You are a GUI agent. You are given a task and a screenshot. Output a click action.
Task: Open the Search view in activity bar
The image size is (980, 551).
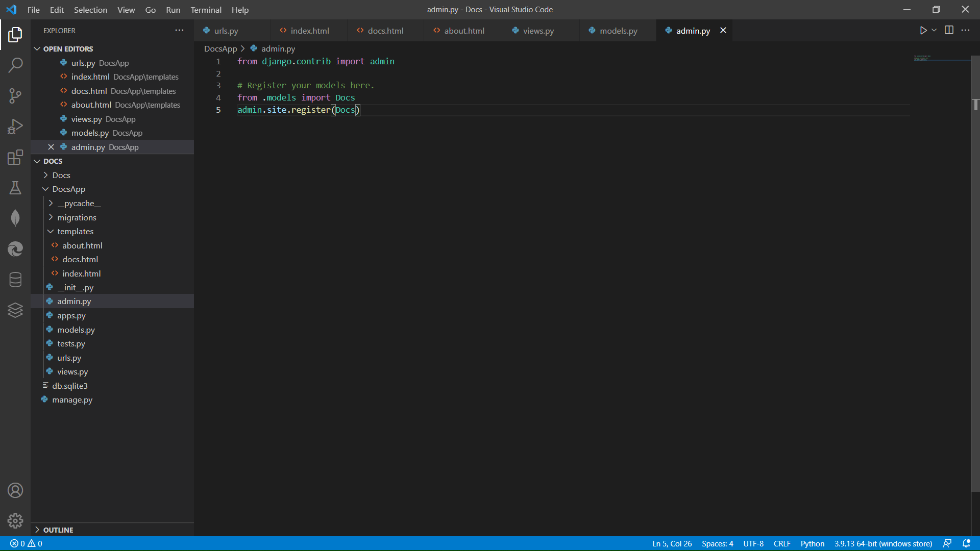pyautogui.click(x=15, y=65)
